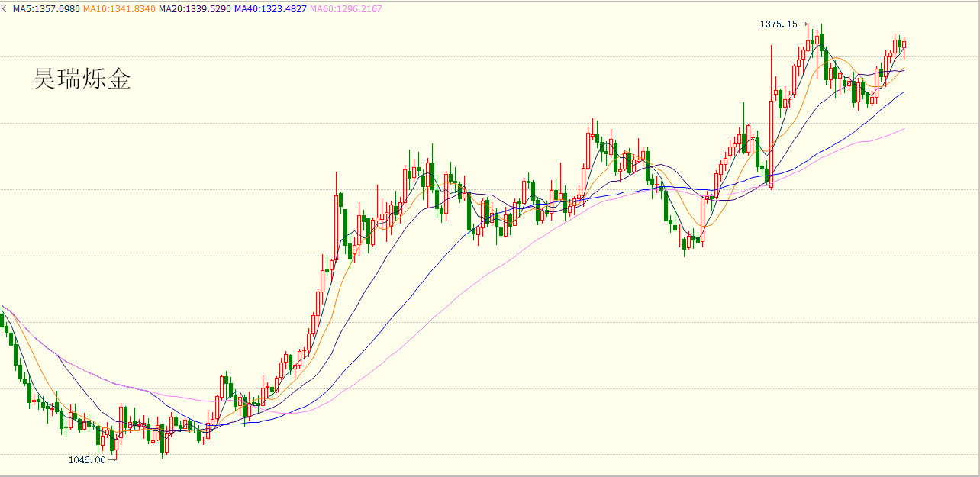The width and height of the screenshot is (980, 477).
Task: Click the right end of blue MA40 line
Action: 903,92
